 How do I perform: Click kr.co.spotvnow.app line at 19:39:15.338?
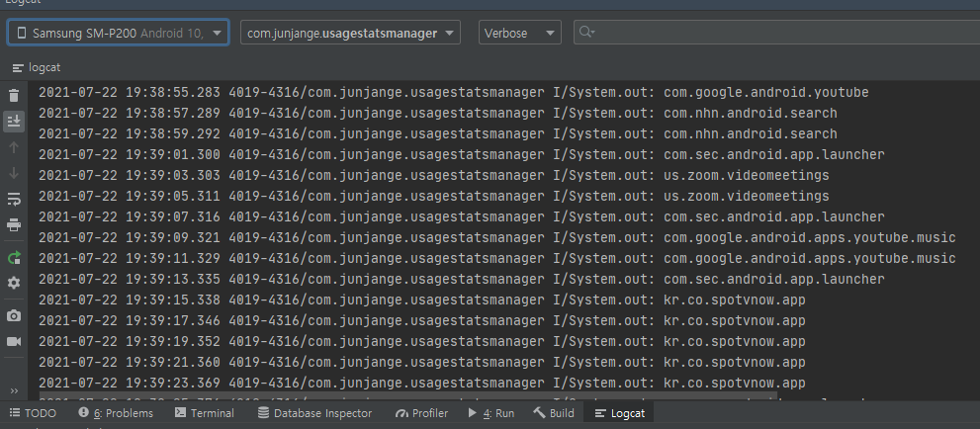(x=422, y=300)
